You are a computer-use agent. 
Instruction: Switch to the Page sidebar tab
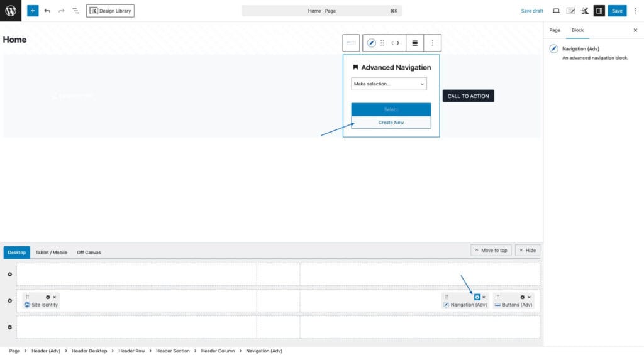(555, 30)
